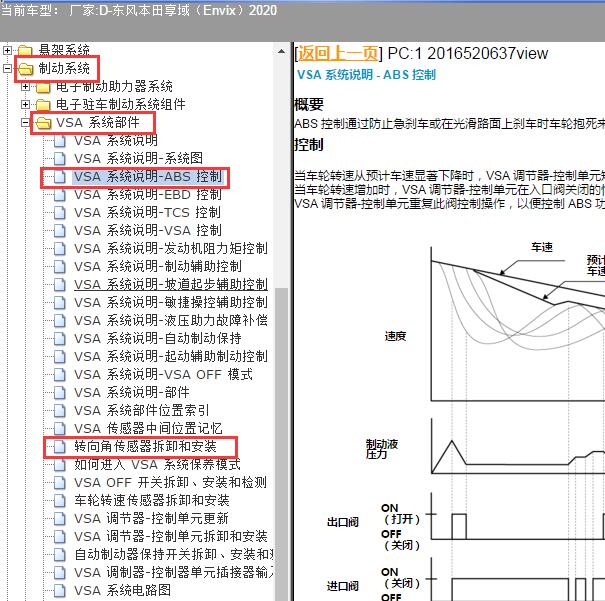
Task: Click document icon beside 发动机阻力矩控制 entry
Action: tap(59, 248)
